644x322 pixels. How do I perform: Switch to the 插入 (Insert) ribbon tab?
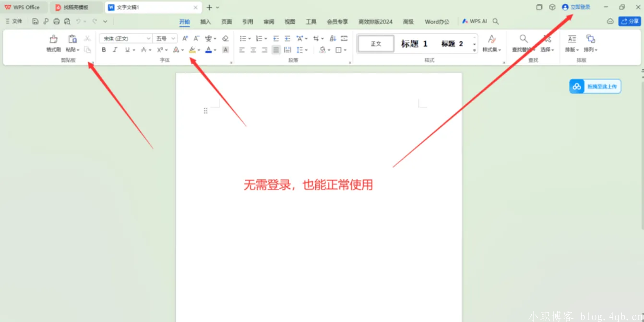click(x=205, y=22)
